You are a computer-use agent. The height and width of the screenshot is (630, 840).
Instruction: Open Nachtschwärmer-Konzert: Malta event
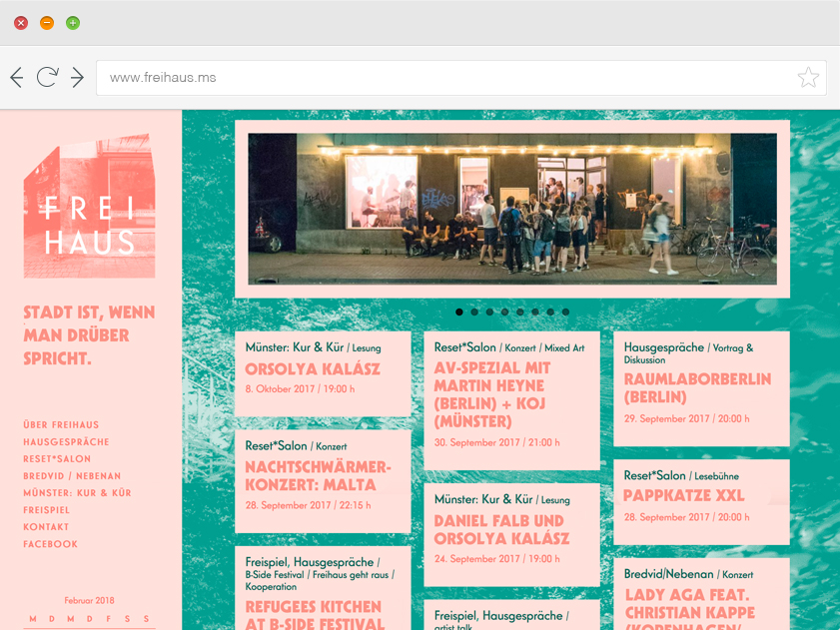point(318,476)
